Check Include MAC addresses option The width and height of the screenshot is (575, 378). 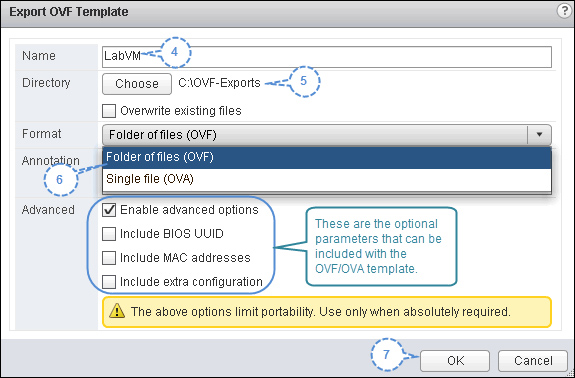click(109, 258)
